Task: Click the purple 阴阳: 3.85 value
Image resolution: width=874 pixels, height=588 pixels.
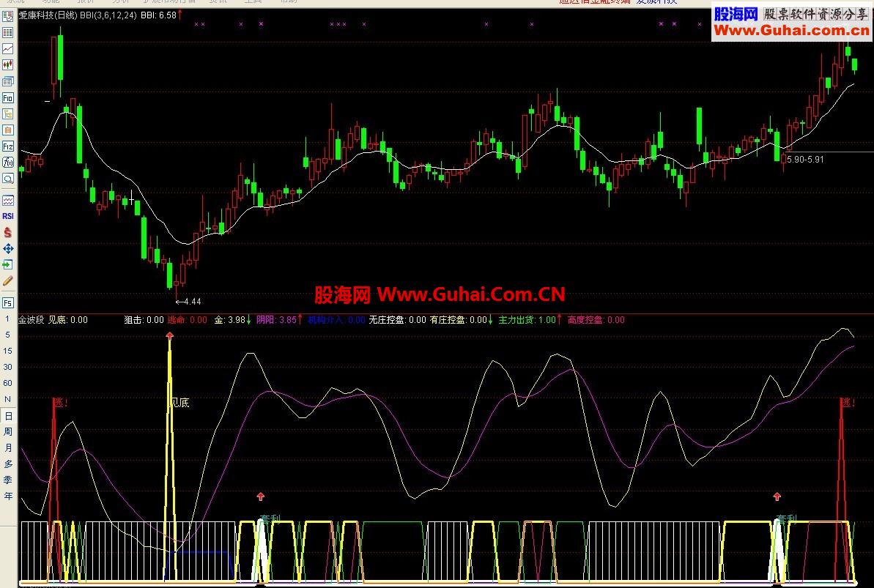Action: pos(276,320)
